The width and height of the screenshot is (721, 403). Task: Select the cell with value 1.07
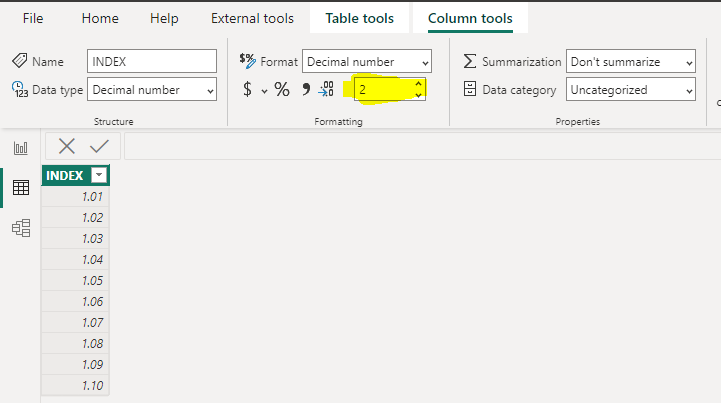(75, 322)
